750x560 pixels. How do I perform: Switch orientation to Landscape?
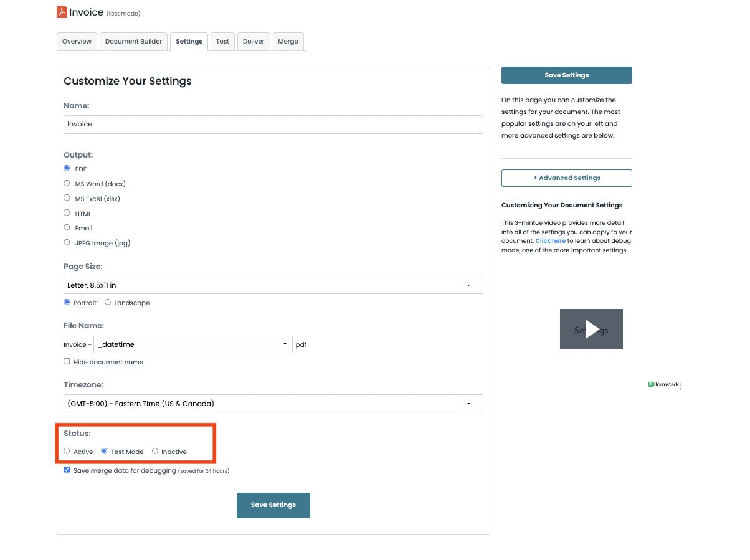click(108, 303)
